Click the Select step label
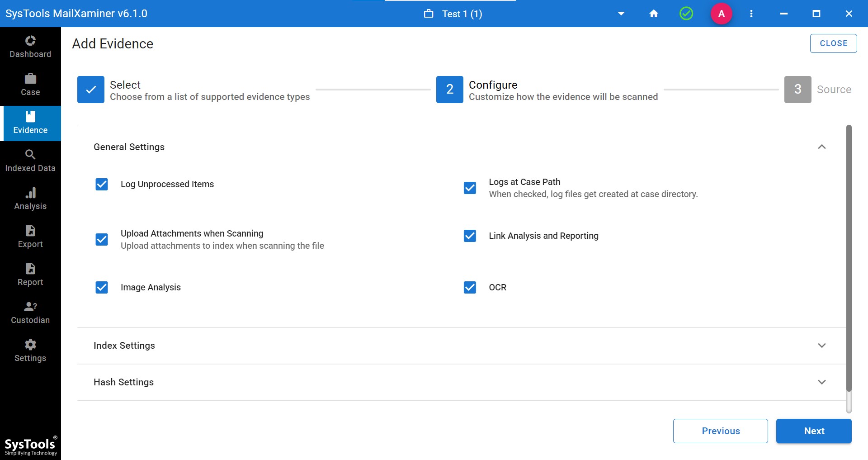The height and width of the screenshot is (460, 868). pos(125,85)
